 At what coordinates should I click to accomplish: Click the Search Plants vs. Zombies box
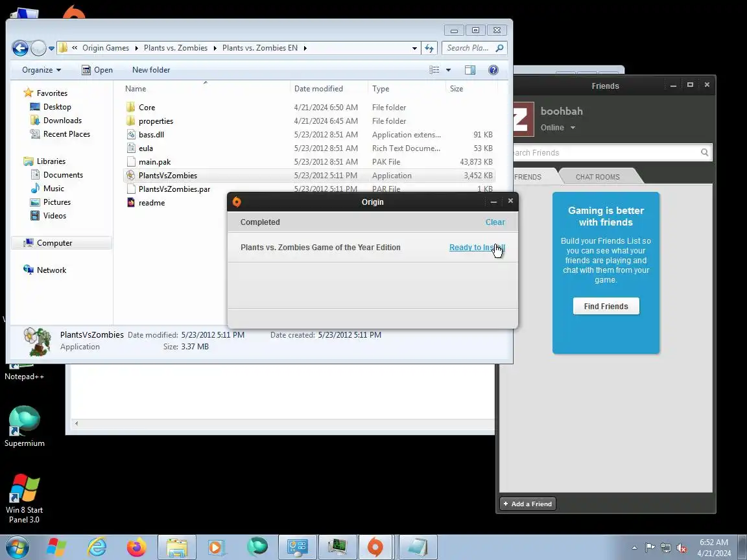[x=473, y=48]
